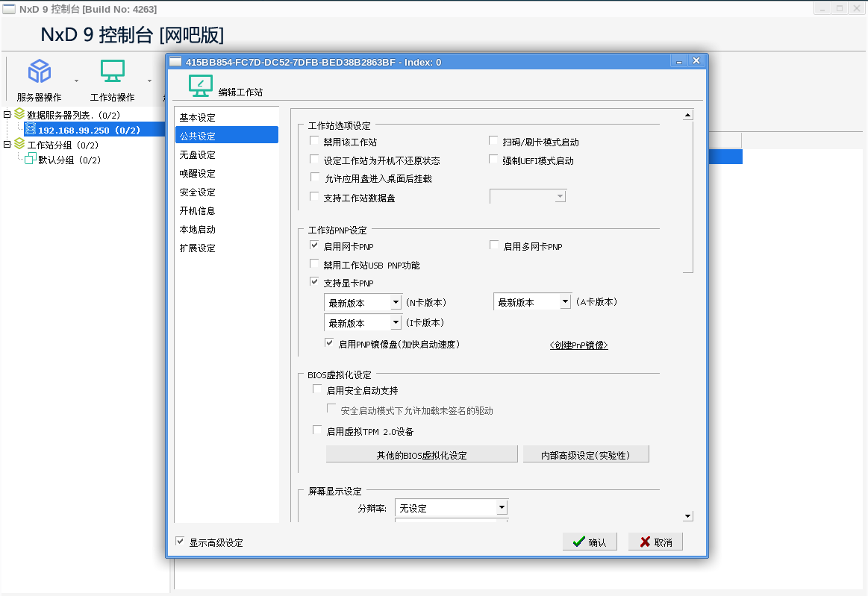Screen dimensions: 868x596
Task: Click the 默认分组 group icon
Action: pyautogui.click(x=31, y=160)
